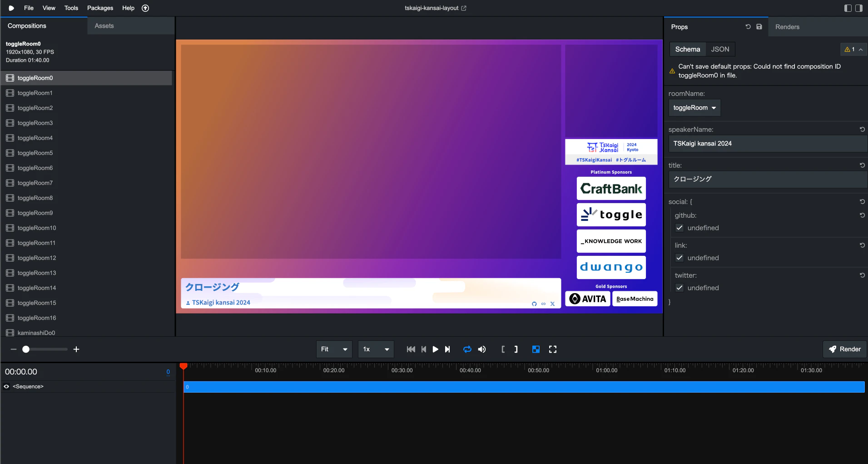This screenshot has height=464, width=868.
Task: Collapse the right sidebar panel icon
Action: 859,8
